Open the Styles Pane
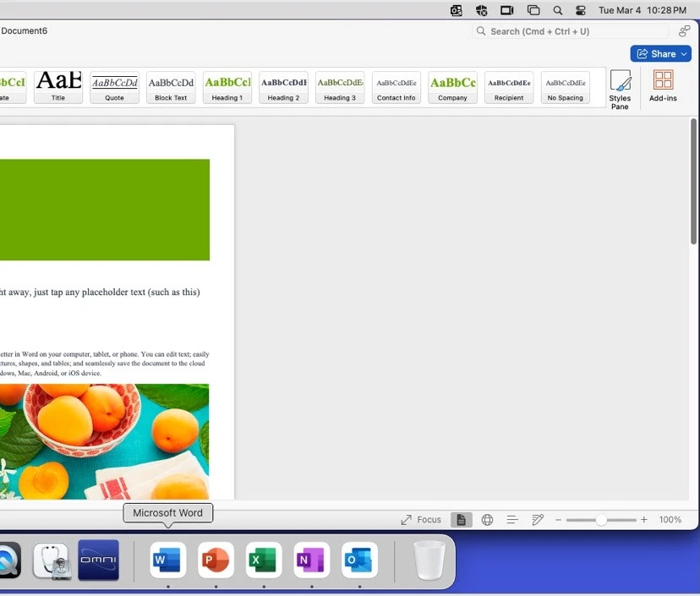This screenshot has height=596, width=700. [620, 88]
